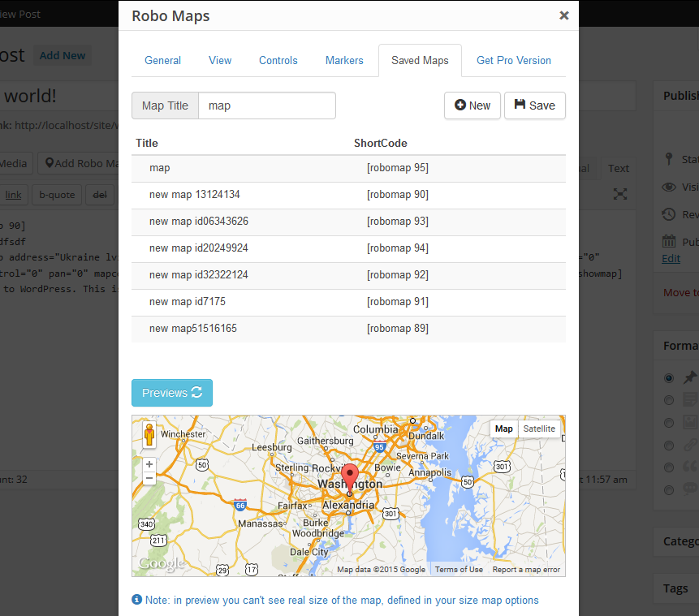
Task: Click the Google logo on map
Action: pos(161,564)
